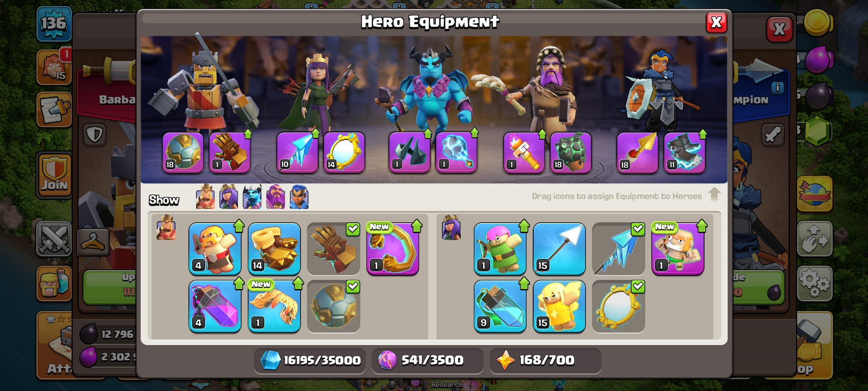Choose the Earthquake Boots level 14 equipment
This screenshot has width=868, height=391.
tap(274, 249)
